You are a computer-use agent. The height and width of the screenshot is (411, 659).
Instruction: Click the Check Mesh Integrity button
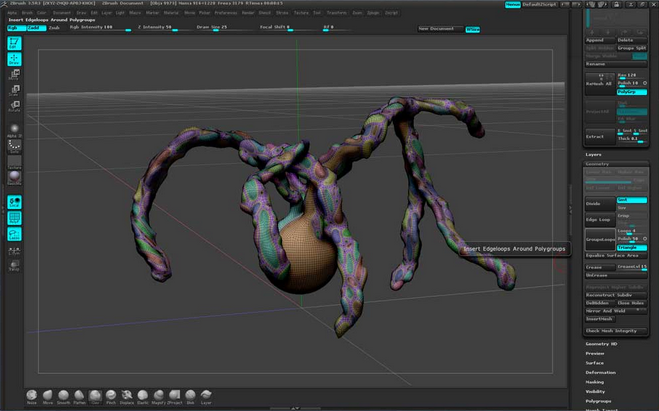click(x=614, y=331)
